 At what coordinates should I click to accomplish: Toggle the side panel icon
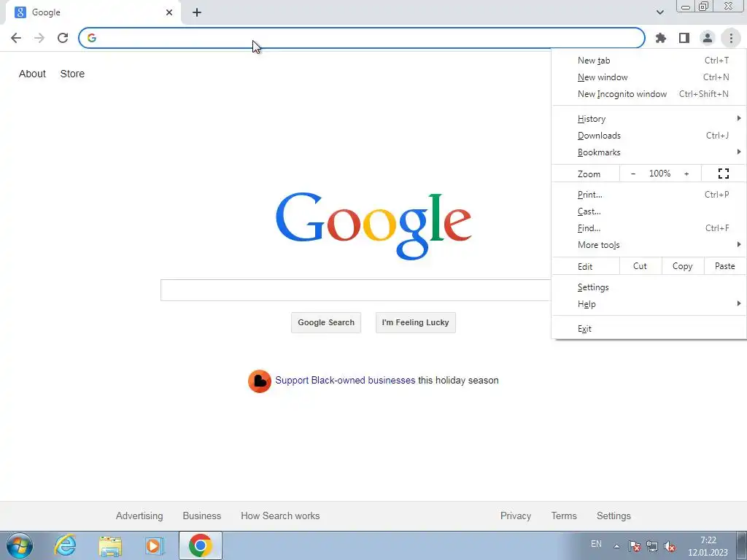point(684,38)
